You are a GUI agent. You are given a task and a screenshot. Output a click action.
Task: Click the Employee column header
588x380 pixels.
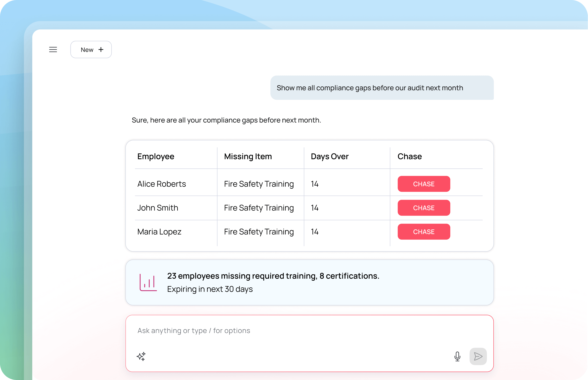pos(156,157)
